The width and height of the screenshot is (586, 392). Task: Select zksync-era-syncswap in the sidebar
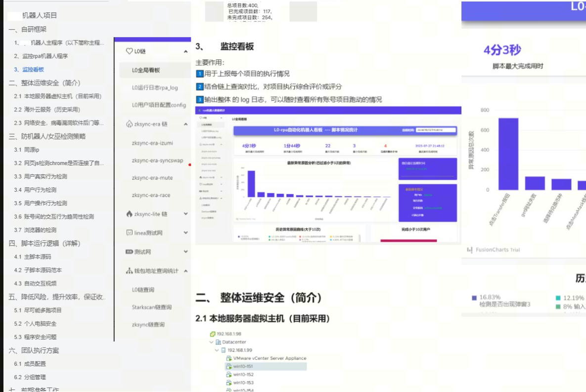157,161
